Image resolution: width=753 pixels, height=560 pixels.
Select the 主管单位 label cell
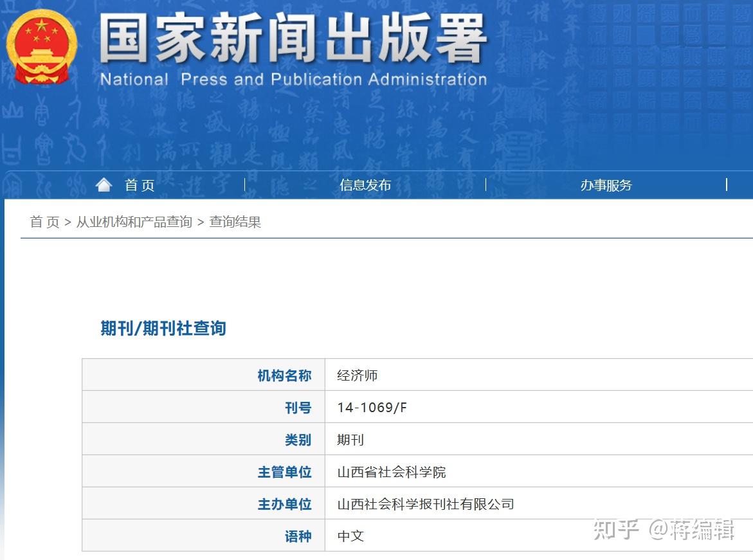[204, 471]
